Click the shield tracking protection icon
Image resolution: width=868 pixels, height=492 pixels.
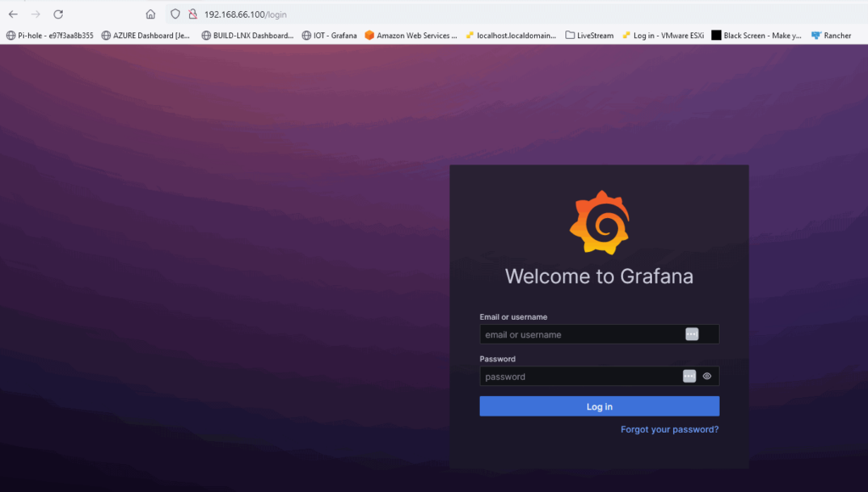pos(175,14)
